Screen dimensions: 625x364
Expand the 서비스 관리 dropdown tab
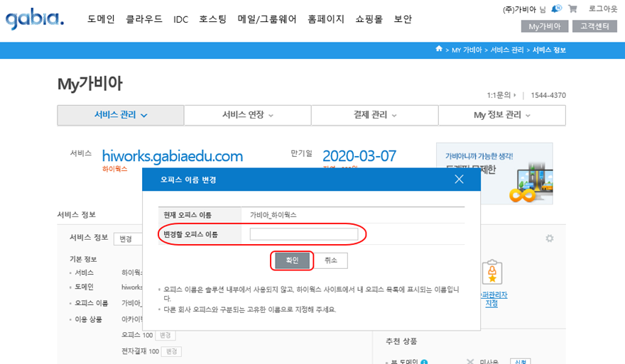click(120, 115)
